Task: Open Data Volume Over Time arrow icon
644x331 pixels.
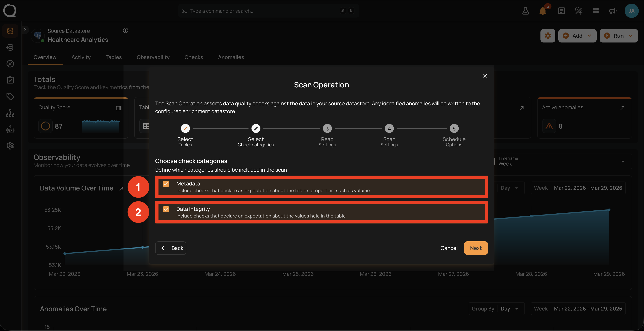Action: click(x=121, y=188)
